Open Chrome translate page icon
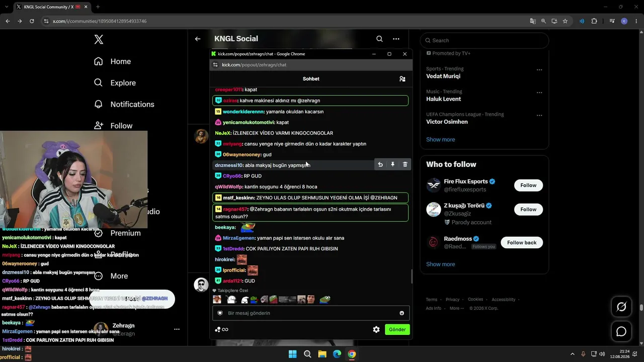 [533, 21]
